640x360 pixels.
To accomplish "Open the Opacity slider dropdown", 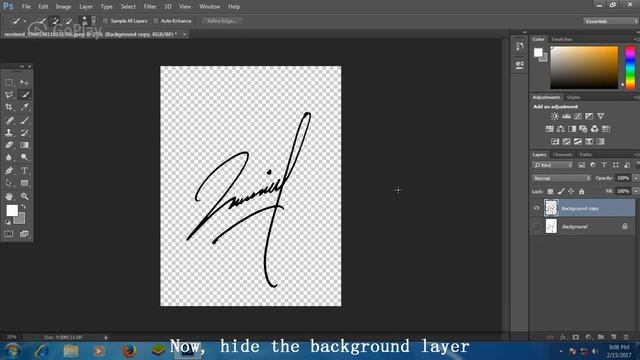I will (636, 178).
